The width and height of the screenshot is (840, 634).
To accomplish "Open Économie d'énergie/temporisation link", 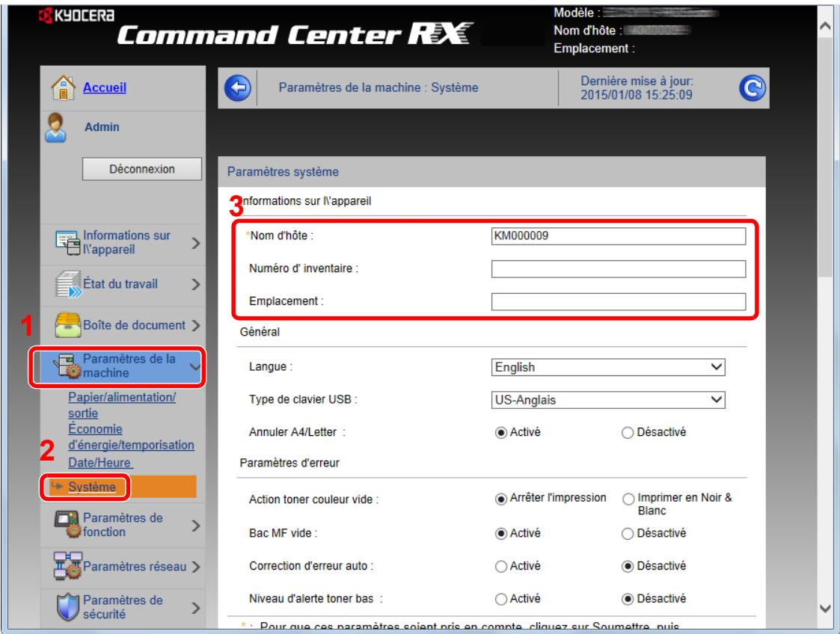I will pos(131,437).
